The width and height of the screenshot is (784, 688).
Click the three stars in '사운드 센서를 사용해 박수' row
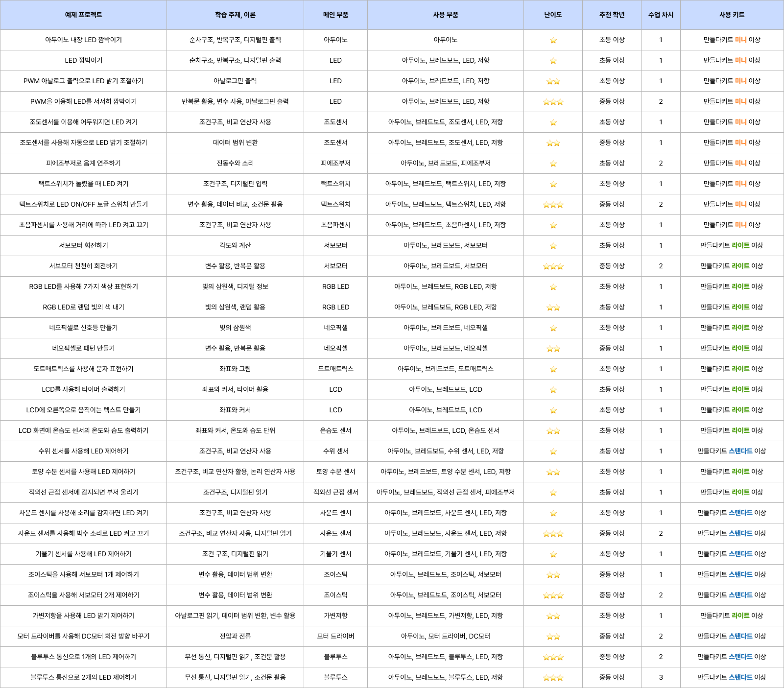(x=553, y=534)
